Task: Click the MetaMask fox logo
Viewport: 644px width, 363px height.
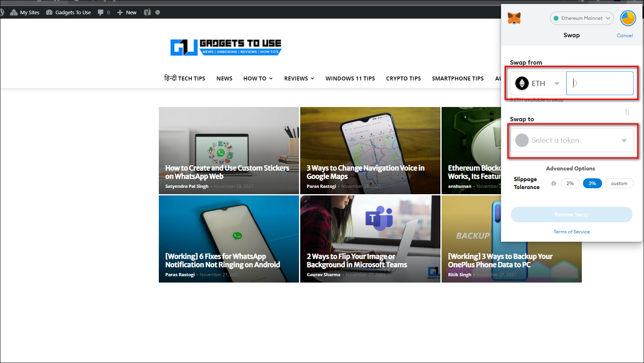Action: 514,18
